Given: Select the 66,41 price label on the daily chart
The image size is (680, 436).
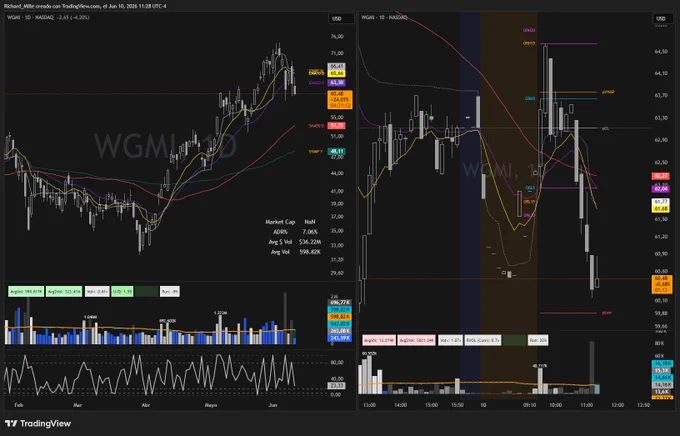Looking at the screenshot, I should coord(337,66).
